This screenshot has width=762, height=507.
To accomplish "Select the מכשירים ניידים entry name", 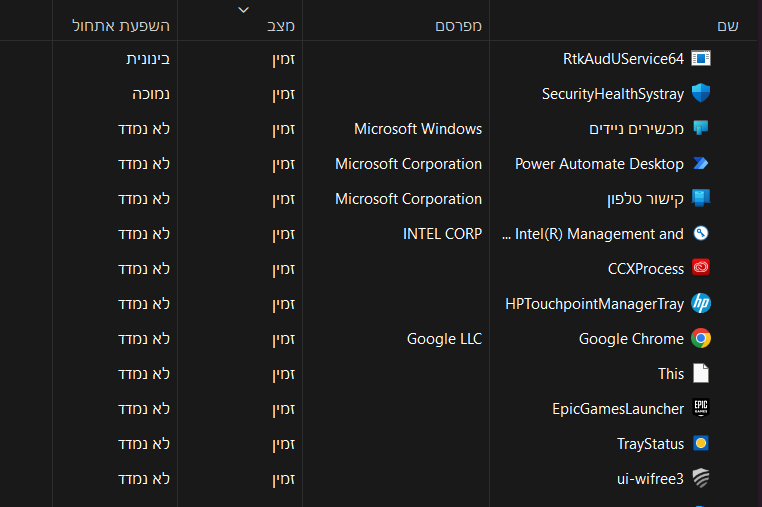I will click(637, 129).
